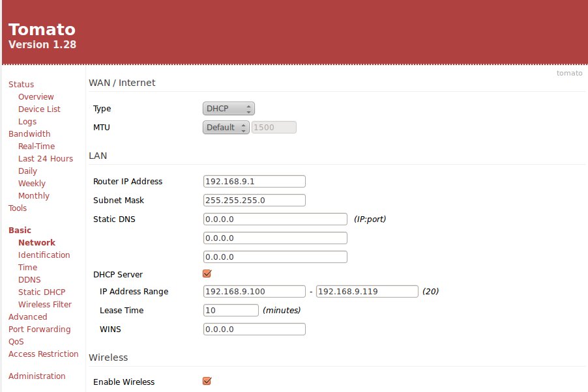
Task: Open the Access Restriction section
Action: click(x=44, y=354)
